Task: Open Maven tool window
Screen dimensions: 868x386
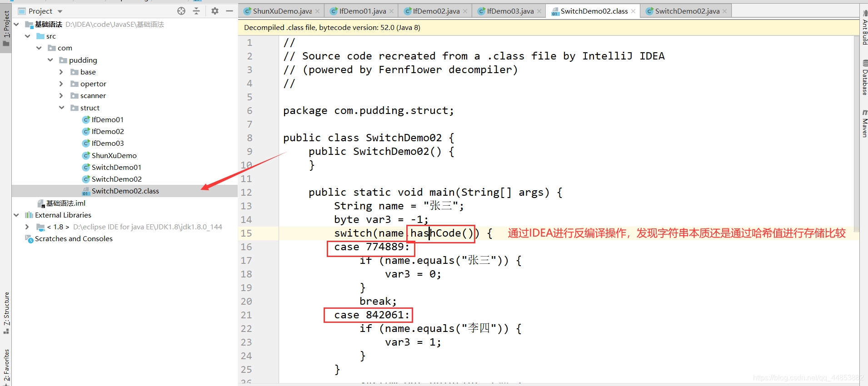Action: tap(864, 123)
